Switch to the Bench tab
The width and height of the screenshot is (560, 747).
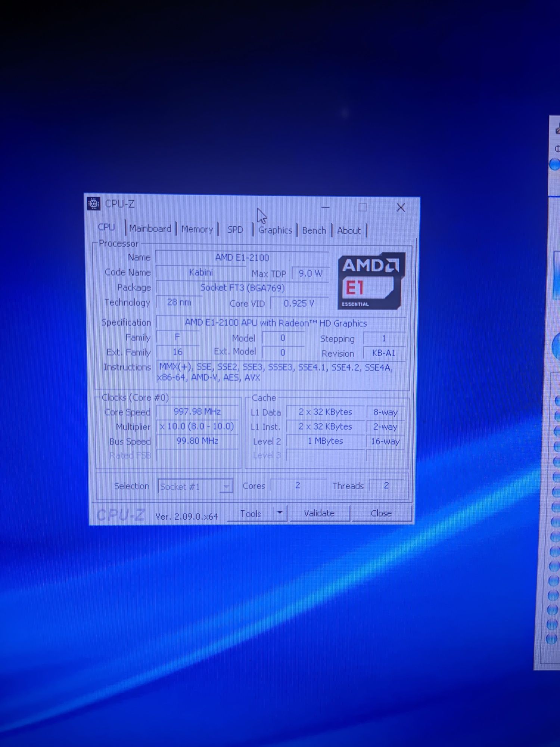[314, 230]
